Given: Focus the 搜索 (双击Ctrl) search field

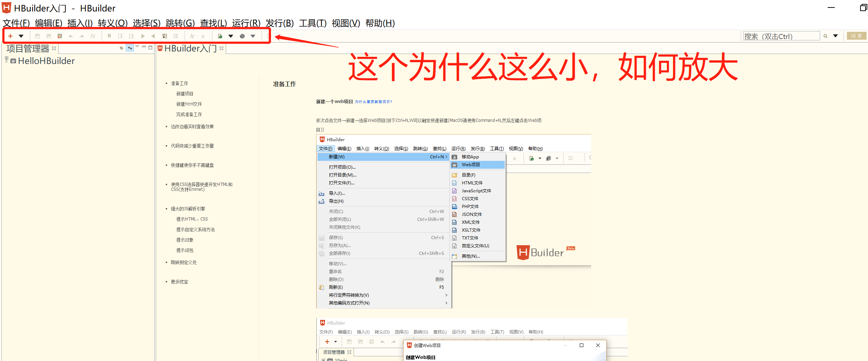Looking at the screenshot, I should (782, 36).
